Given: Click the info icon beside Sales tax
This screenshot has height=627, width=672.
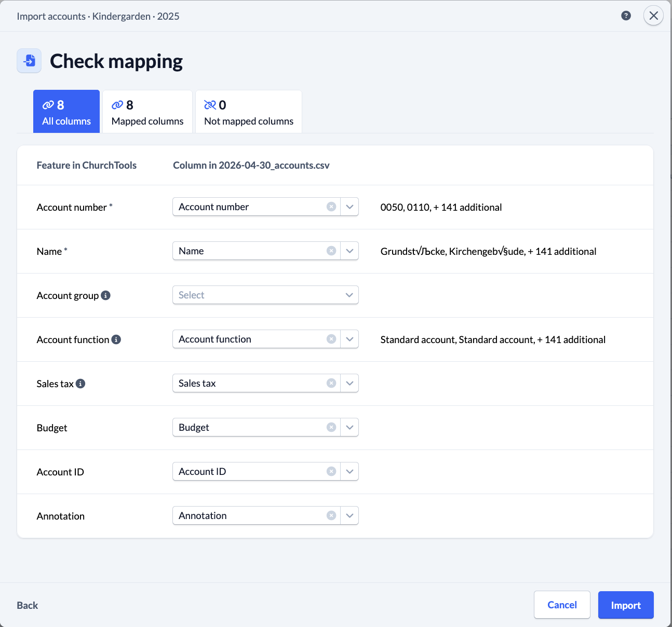Looking at the screenshot, I should [80, 384].
